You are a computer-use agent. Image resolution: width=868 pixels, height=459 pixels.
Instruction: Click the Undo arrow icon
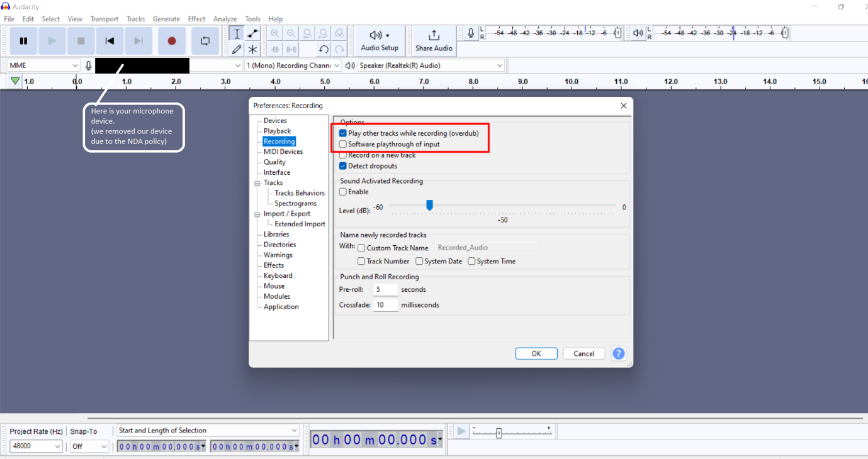[324, 49]
